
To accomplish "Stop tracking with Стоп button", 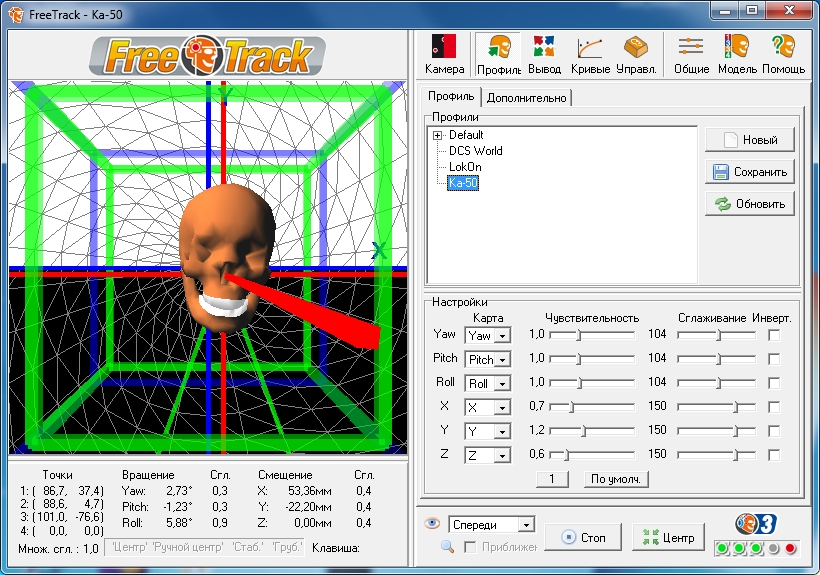I will (583, 537).
